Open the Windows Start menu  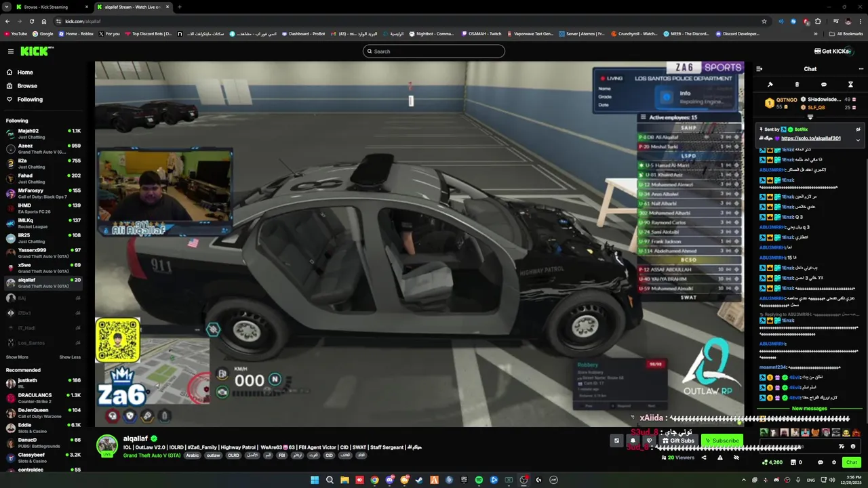point(315,480)
